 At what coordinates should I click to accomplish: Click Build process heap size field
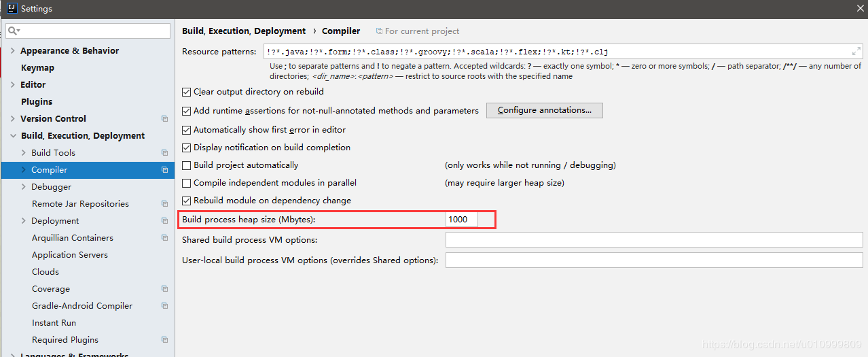(462, 219)
